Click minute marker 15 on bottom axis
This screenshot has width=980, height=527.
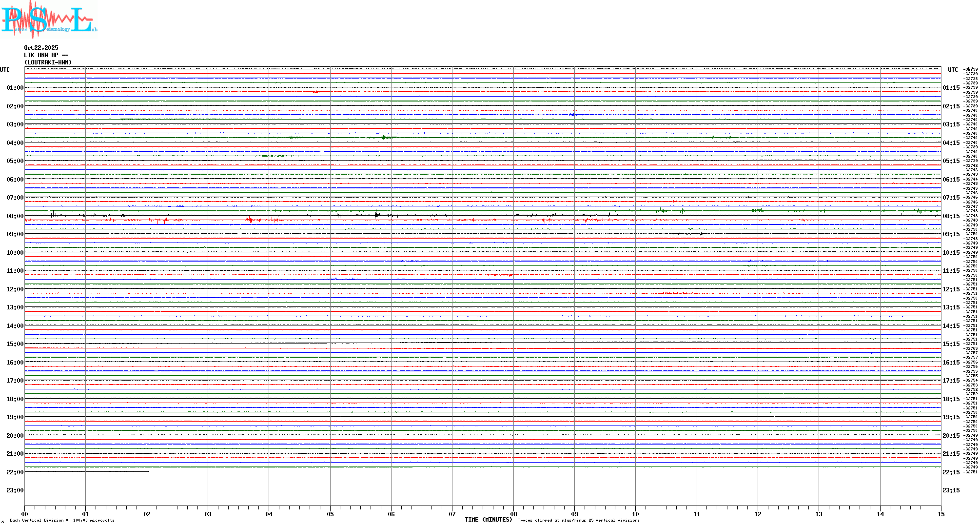click(941, 514)
